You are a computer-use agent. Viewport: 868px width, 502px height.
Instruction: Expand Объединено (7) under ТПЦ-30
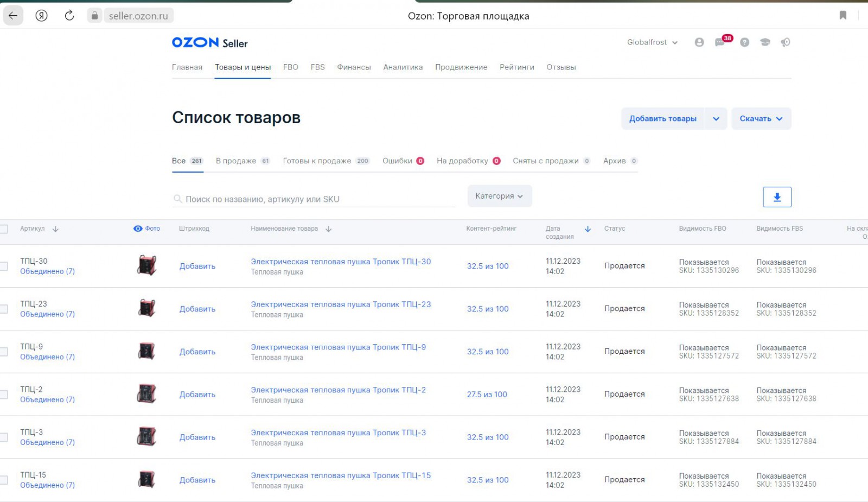click(x=47, y=271)
